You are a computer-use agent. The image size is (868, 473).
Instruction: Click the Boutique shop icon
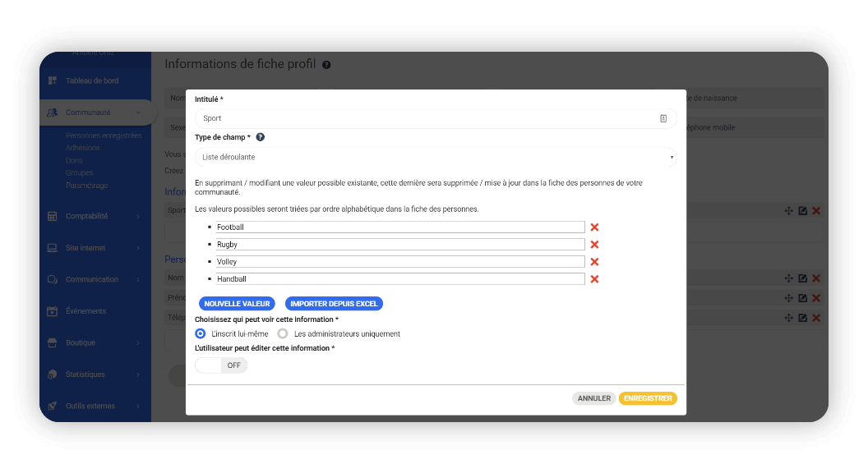tap(53, 342)
